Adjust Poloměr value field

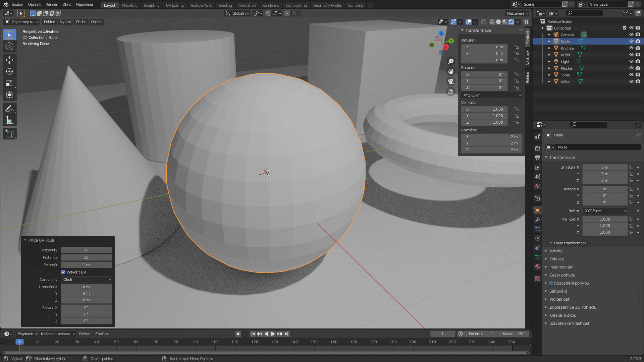coord(87,265)
